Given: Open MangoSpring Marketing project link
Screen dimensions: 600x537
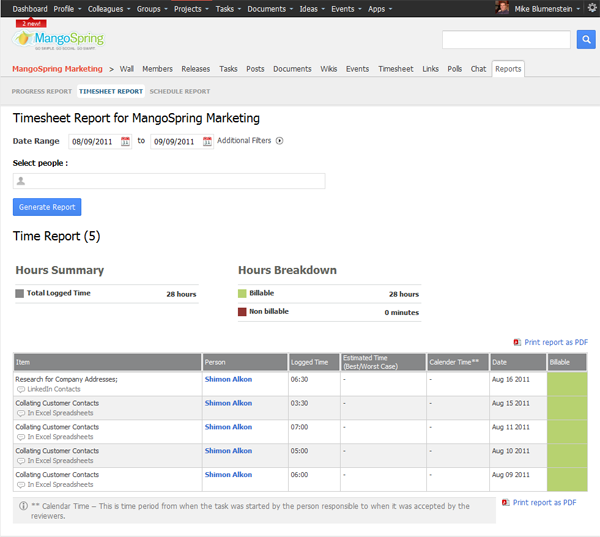Looking at the screenshot, I should [57, 69].
